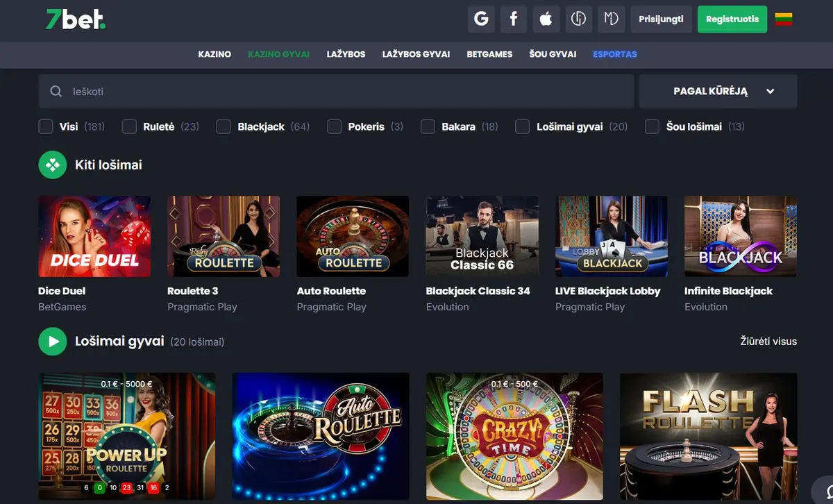Sign in with the Apple icon
The height and width of the screenshot is (504, 833).
(x=546, y=19)
